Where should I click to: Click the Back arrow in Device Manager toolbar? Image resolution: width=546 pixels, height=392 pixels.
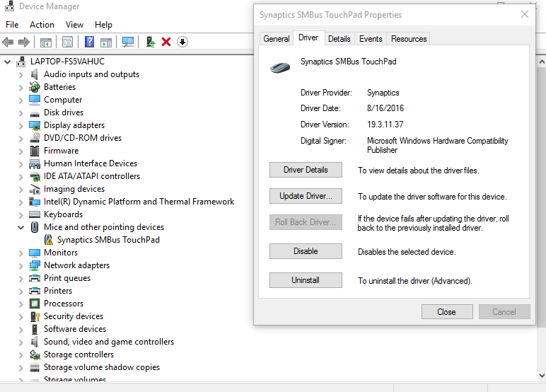tap(8, 42)
